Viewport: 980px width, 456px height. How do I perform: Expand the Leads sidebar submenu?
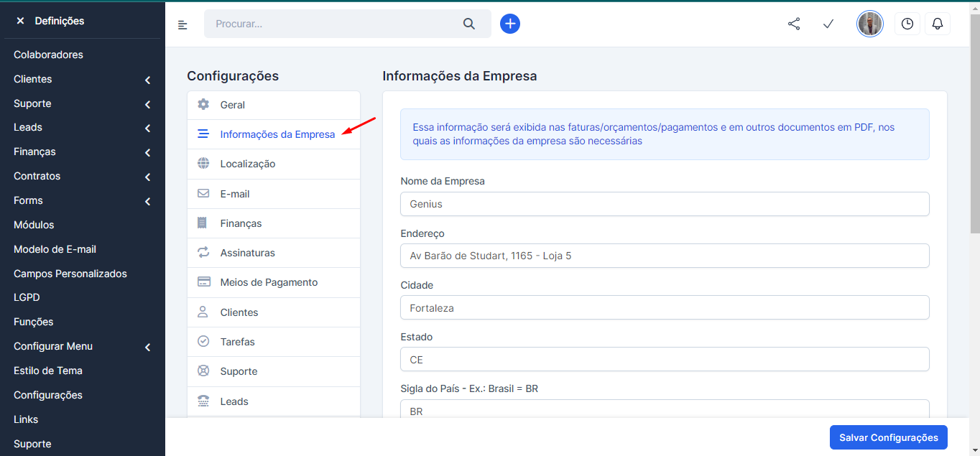[x=147, y=128]
